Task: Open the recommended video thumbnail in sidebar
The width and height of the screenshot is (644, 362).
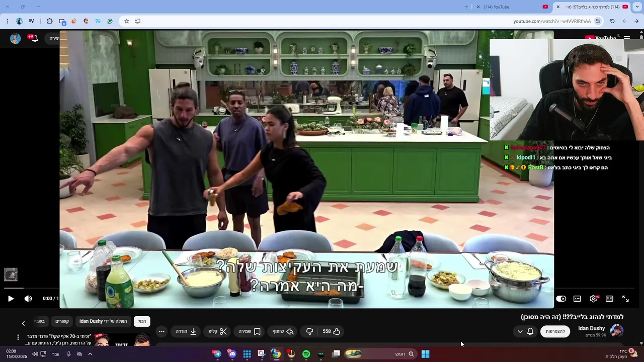Action: pyautogui.click(x=122, y=340)
